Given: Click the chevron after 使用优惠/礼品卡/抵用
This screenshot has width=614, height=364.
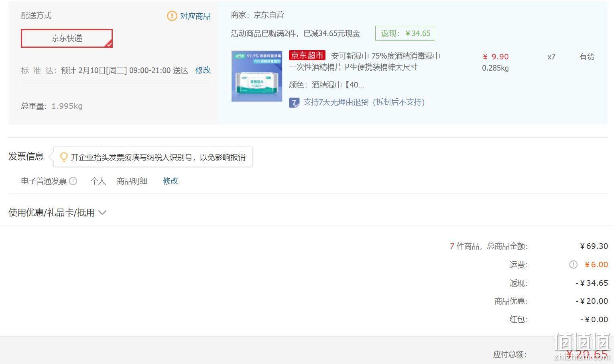Looking at the screenshot, I should tap(102, 213).
